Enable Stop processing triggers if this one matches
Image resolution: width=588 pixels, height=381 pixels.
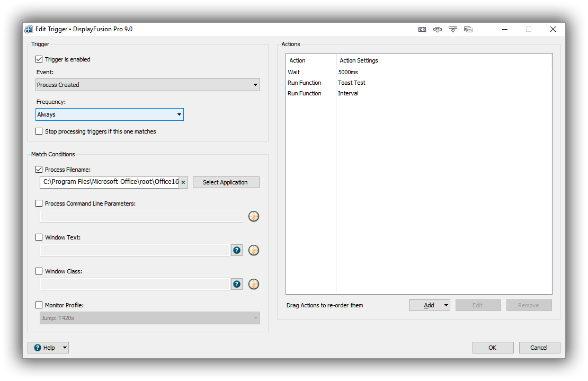(39, 131)
